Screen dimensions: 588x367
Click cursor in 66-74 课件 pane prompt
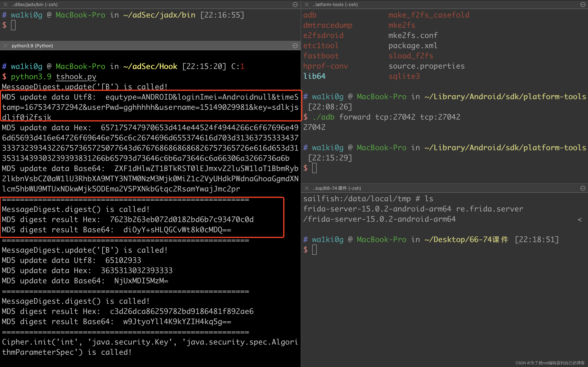tap(314, 249)
